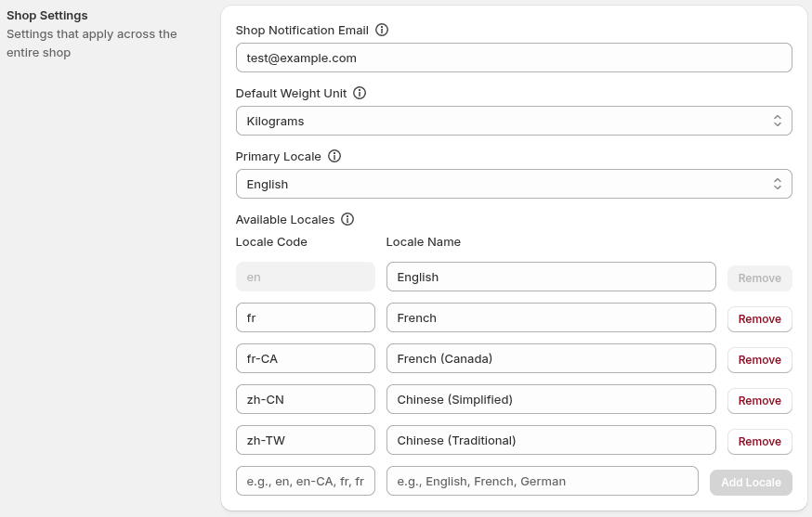Focus the zh-TW locale code field
This screenshot has height=517, width=812.
click(306, 440)
